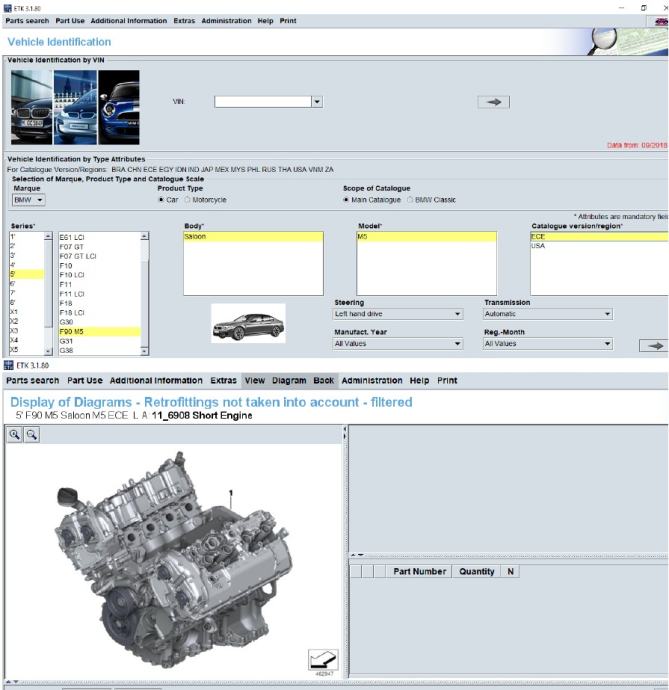
Task: Open Administration menu in upper window
Action: [x=226, y=21]
